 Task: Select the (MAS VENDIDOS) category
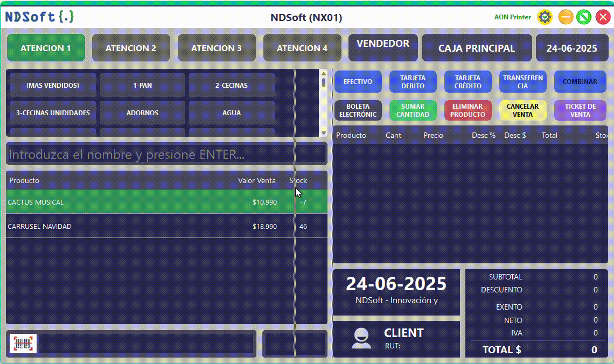coord(53,85)
